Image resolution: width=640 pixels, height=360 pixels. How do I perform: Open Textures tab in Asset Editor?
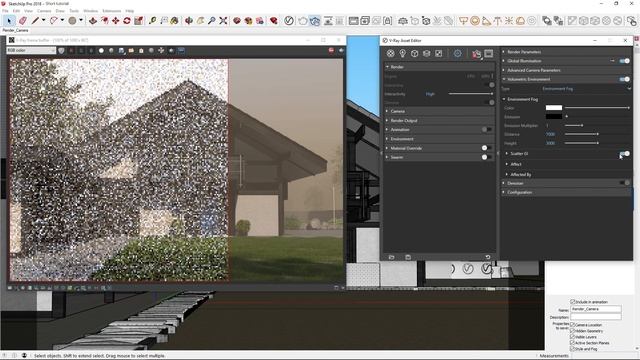coord(438,53)
